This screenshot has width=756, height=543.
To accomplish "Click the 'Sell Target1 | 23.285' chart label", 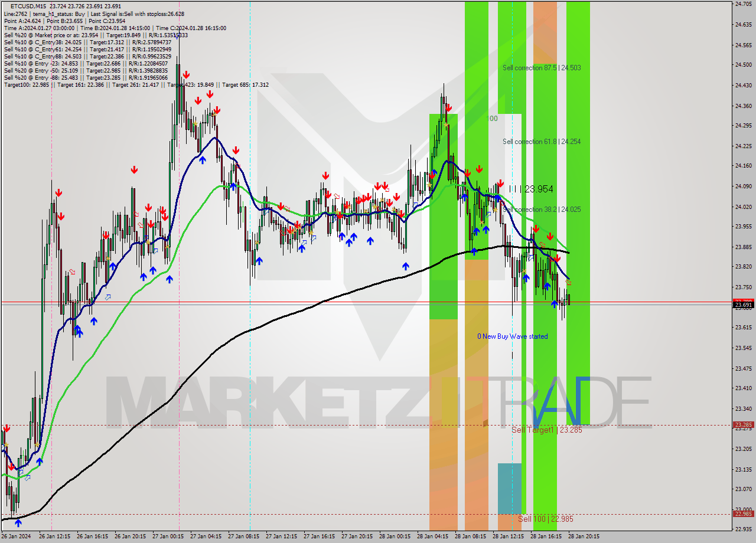I will coord(547,430).
